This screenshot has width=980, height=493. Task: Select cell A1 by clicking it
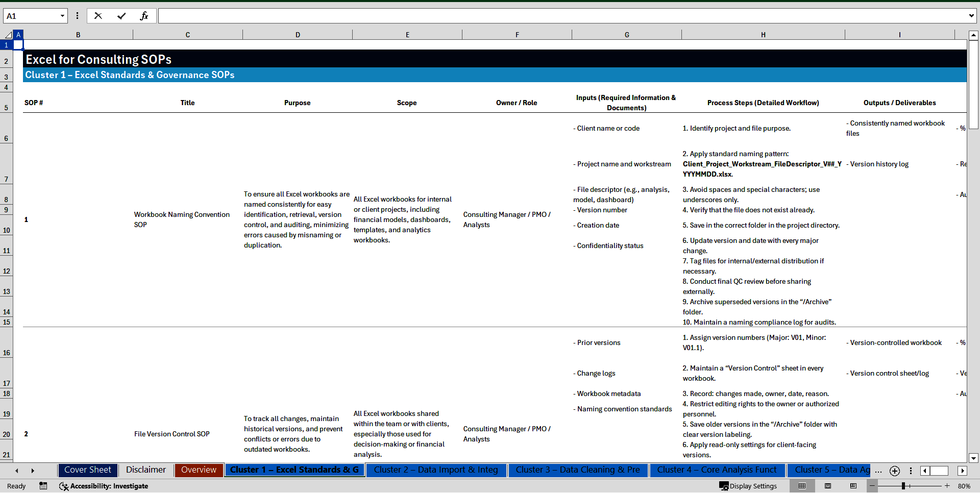pyautogui.click(x=18, y=45)
